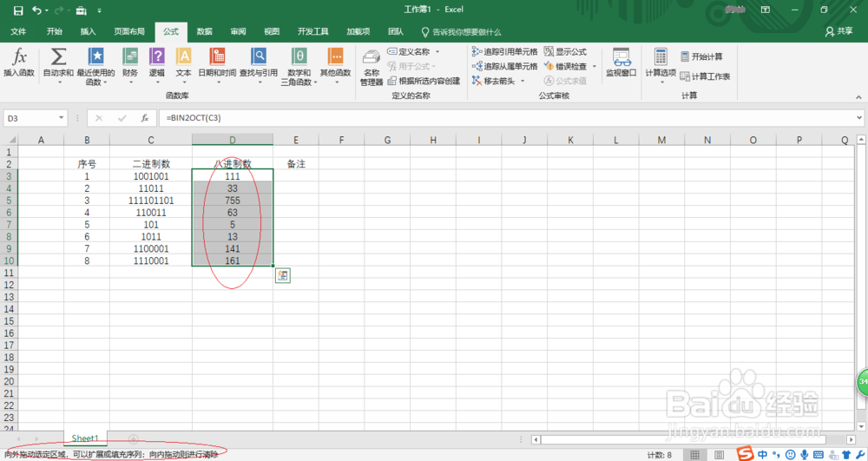Viewport: 868px width, 461px height.
Task: Switch to the Home (开始) tab
Action: 54,31
